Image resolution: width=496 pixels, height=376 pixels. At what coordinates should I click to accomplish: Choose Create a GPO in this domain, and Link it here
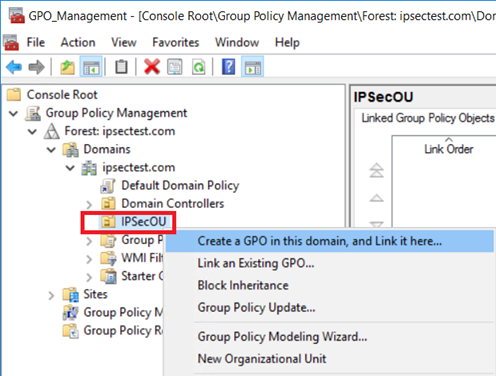pyautogui.click(x=330, y=241)
